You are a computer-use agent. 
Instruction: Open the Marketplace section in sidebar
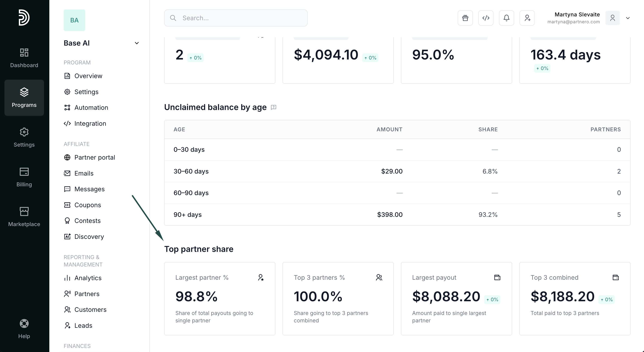coord(24,217)
